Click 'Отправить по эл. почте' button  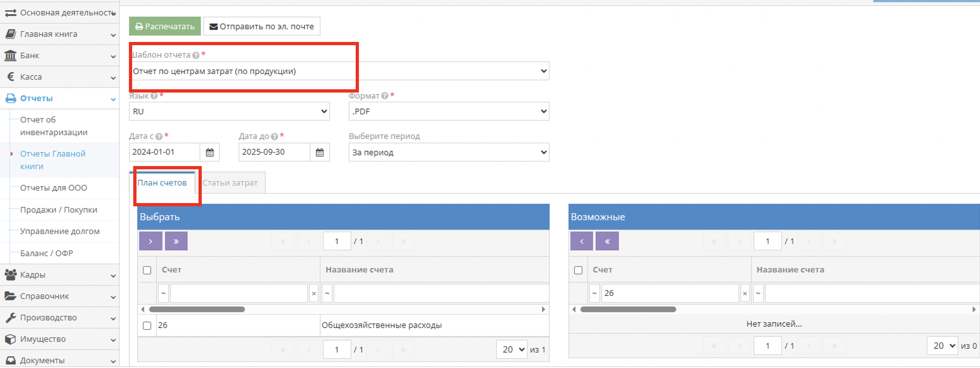pos(262,26)
